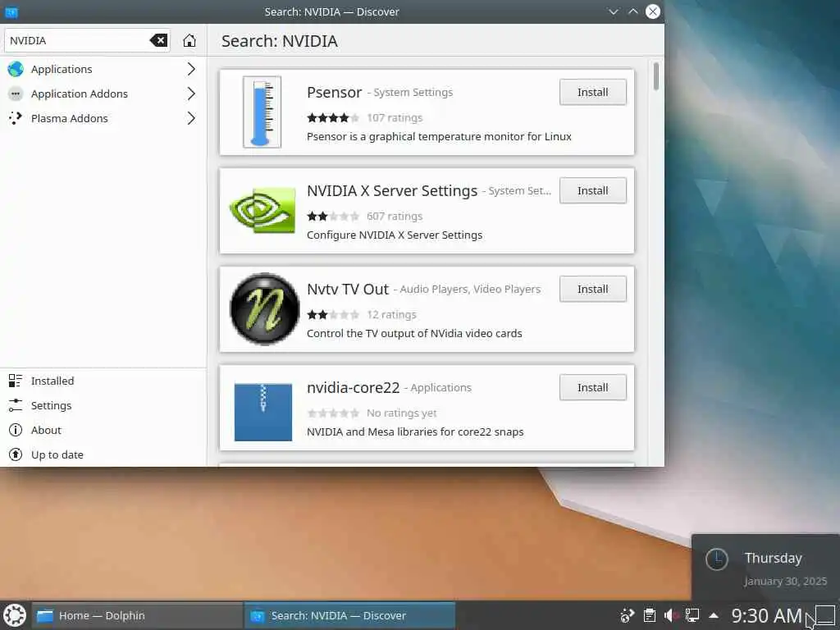Click the Discover window title icon
Viewport: 840px width, 630px height.
tap(11, 11)
